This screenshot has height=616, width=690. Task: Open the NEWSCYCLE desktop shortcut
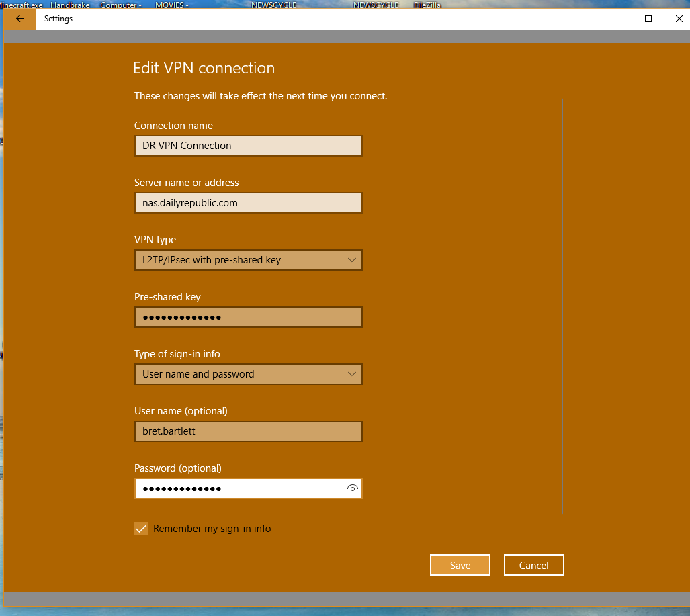(x=273, y=5)
